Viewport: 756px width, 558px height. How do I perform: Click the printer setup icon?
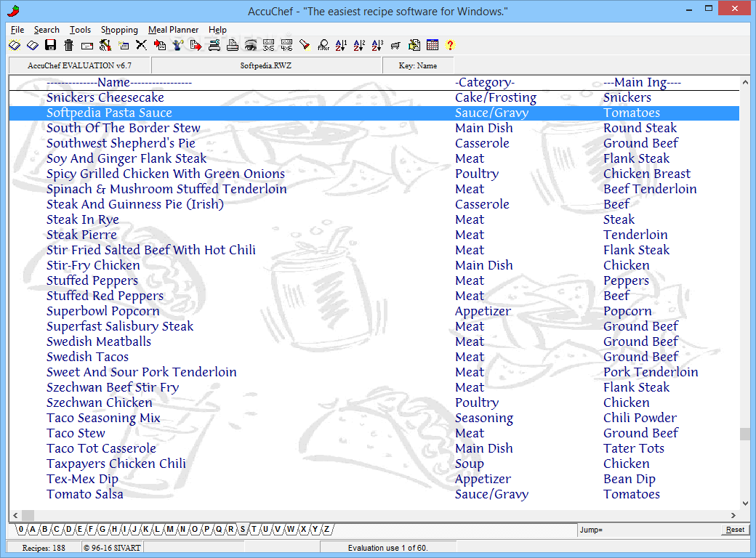(214, 45)
